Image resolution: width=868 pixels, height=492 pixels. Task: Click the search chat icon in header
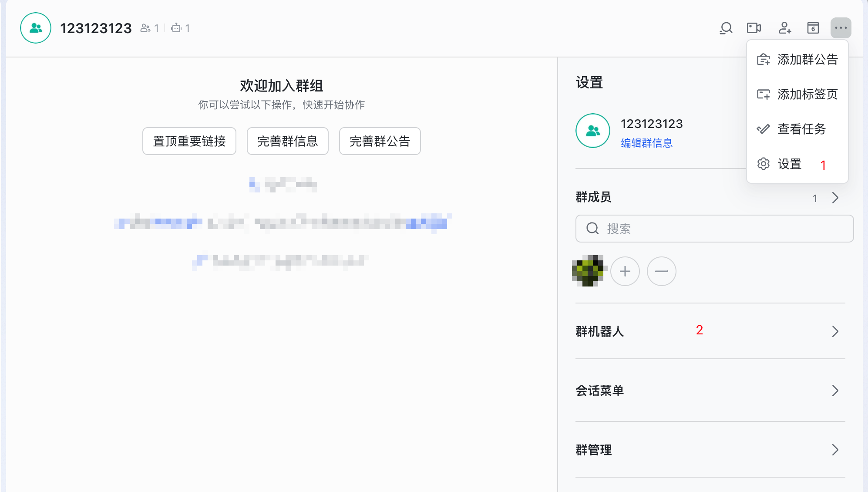[726, 28]
